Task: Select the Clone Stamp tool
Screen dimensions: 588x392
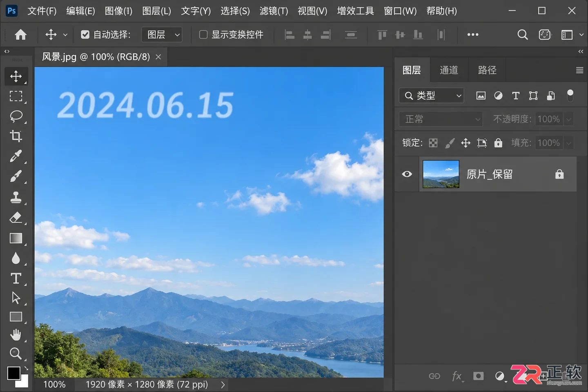Action: tap(16, 197)
